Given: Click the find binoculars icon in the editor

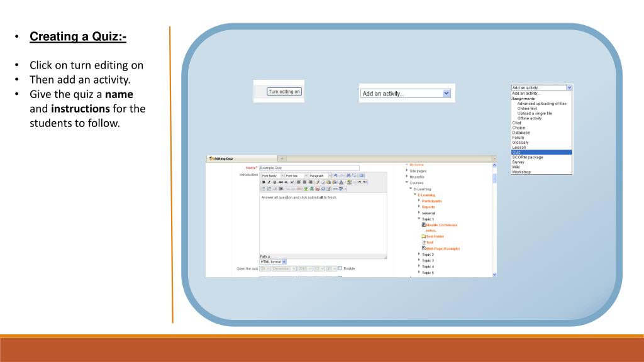Looking at the screenshot, I should (348, 176).
